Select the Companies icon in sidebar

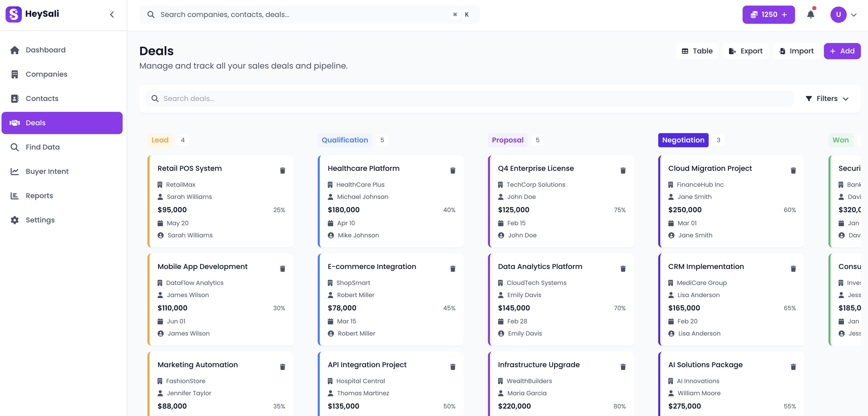pyautogui.click(x=15, y=74)
